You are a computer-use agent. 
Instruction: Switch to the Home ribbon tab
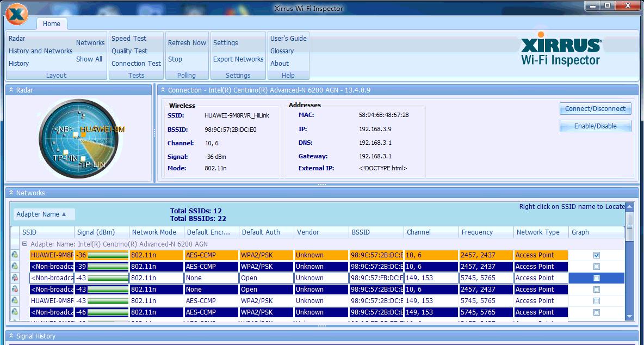pyautogui.click(x=52, y=24)
